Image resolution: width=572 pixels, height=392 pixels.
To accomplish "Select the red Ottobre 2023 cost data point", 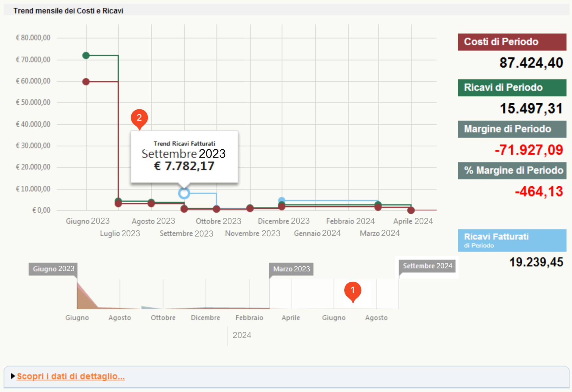I will click(216, 209).
